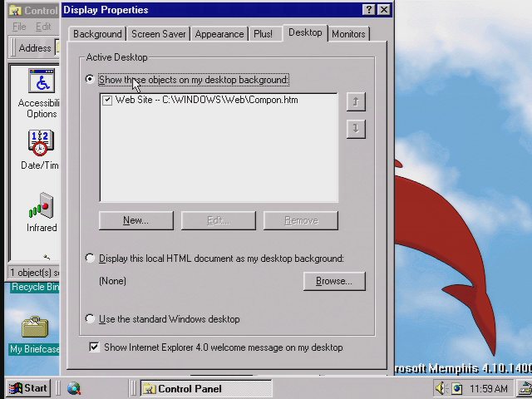Click the New... button

[x=136, y=220]
